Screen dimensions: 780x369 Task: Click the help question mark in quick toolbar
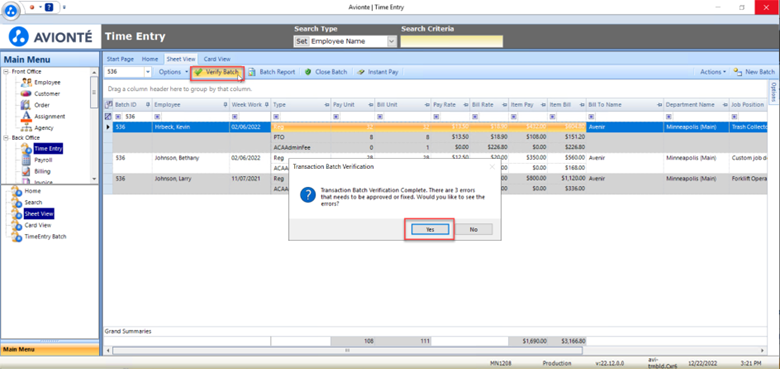click(x=49, y=7)
